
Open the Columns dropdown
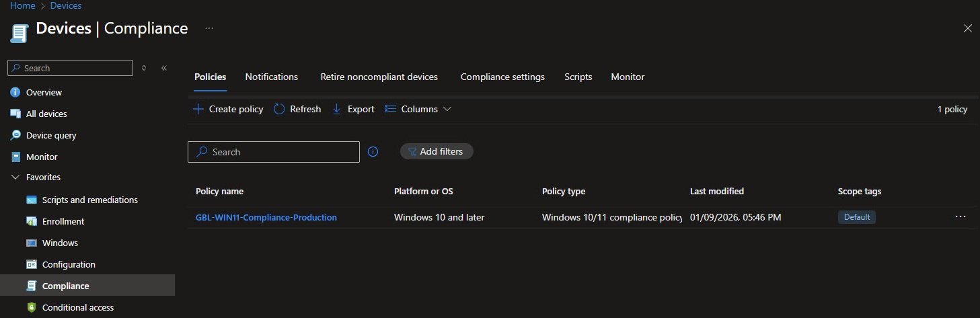click(x=418, y=109)
